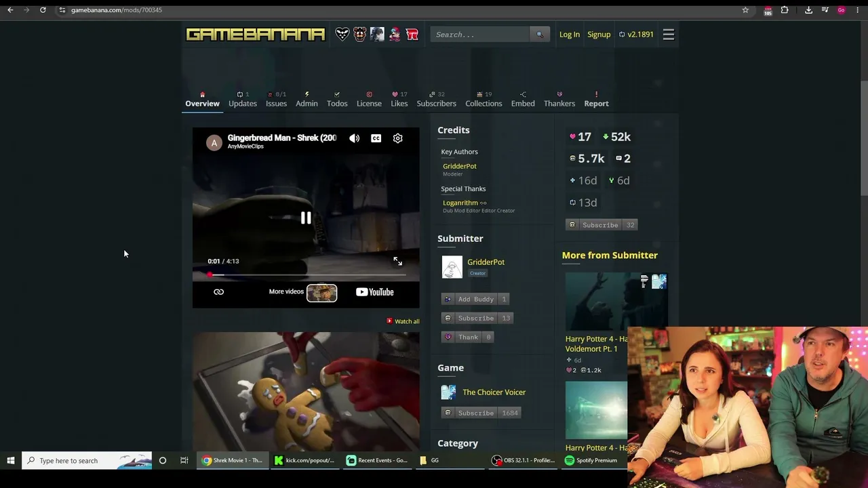Click the AnyMovieClips channel avatar

click(x=214, y=142)
